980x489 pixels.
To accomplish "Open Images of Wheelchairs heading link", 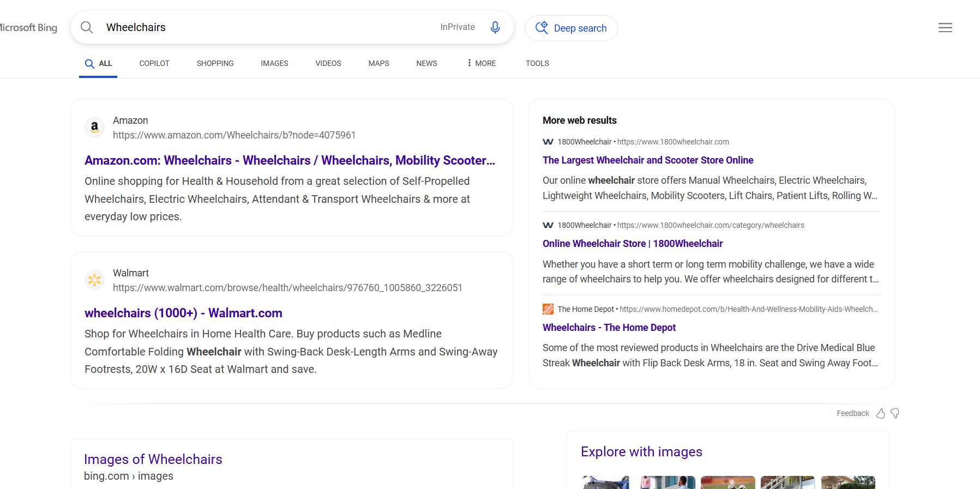I will click(153, 460).
